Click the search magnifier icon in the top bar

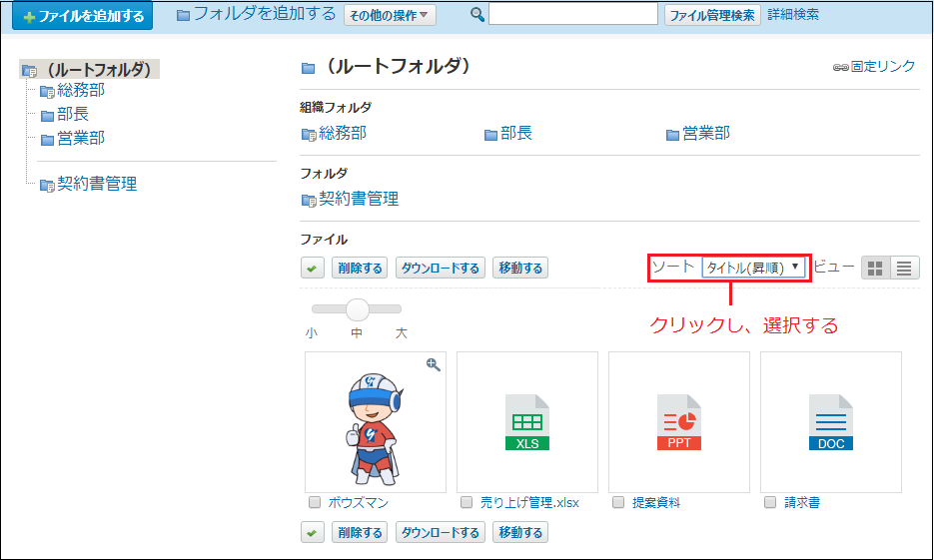pos(476,14)
